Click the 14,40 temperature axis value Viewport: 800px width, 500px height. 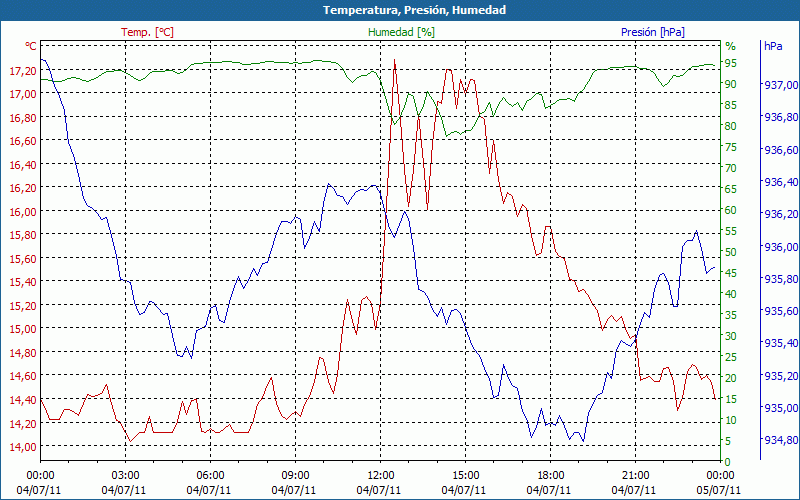coord(23,400)
